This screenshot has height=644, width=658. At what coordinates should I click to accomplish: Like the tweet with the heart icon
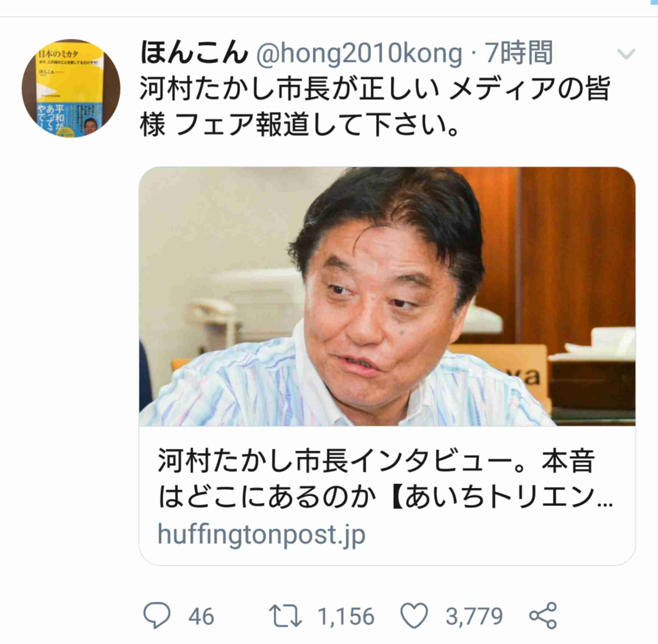point(414,616)
